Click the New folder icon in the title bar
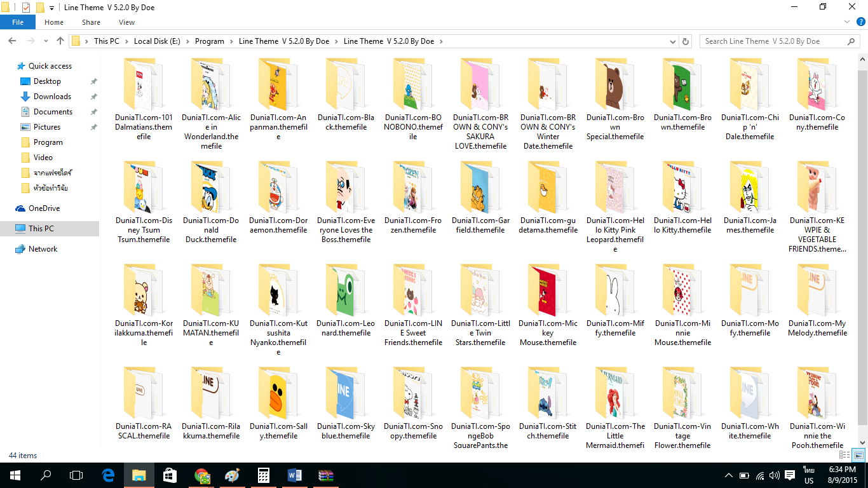Viewport: 868px width, 488px height. (40, 8)
